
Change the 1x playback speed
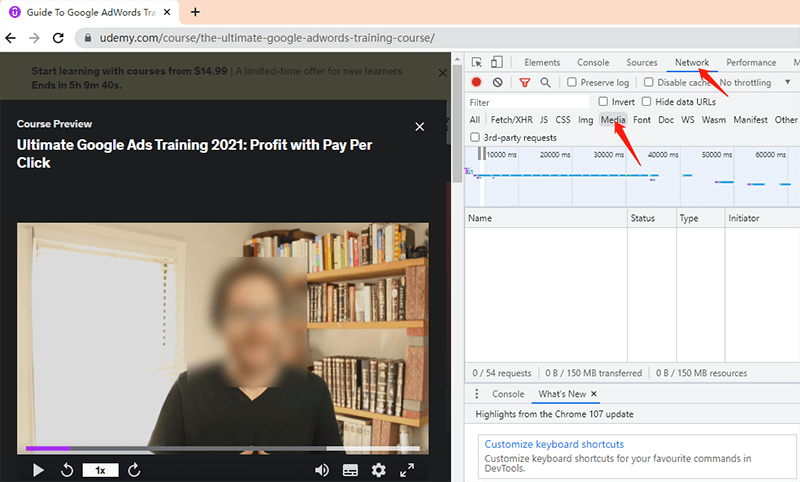coord(101,470)
